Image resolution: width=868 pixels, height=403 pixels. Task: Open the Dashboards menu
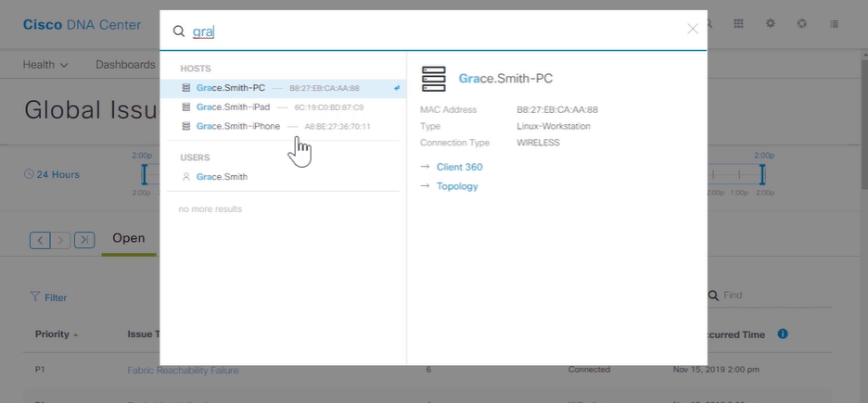pyautogui.click(x=126, y=65)
